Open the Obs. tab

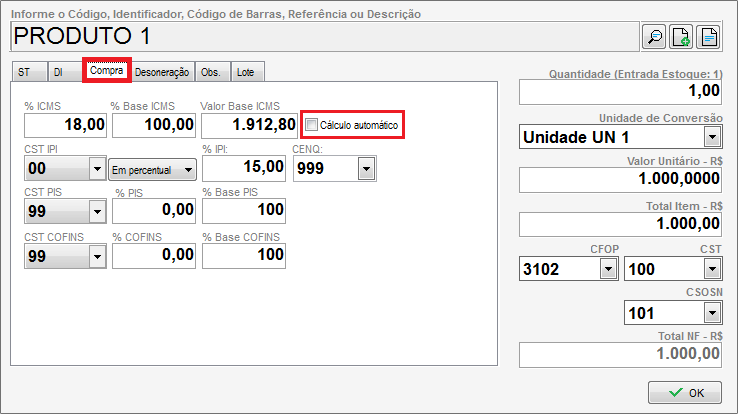coord(212,72)
